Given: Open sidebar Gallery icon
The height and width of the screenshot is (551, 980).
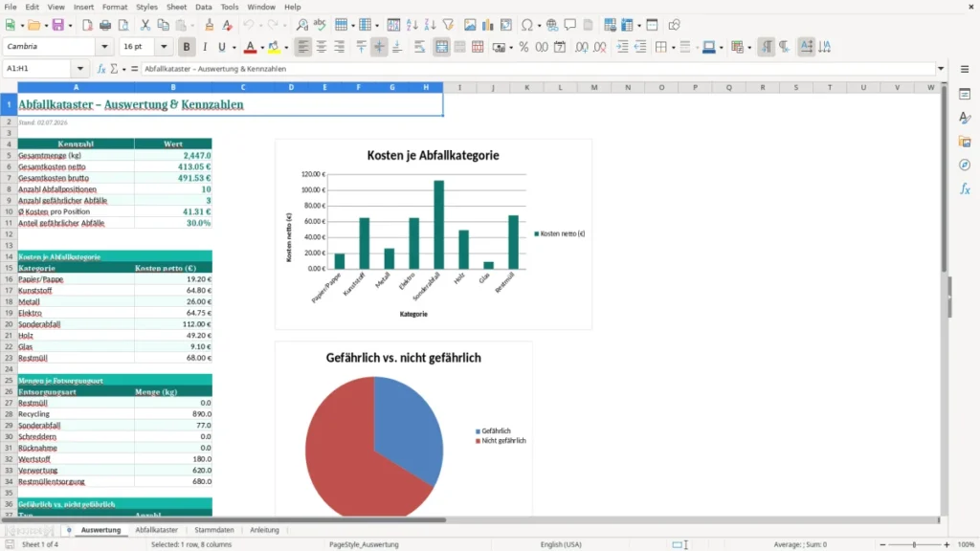Looking at the screenshot, I should [x=965, y=142].
